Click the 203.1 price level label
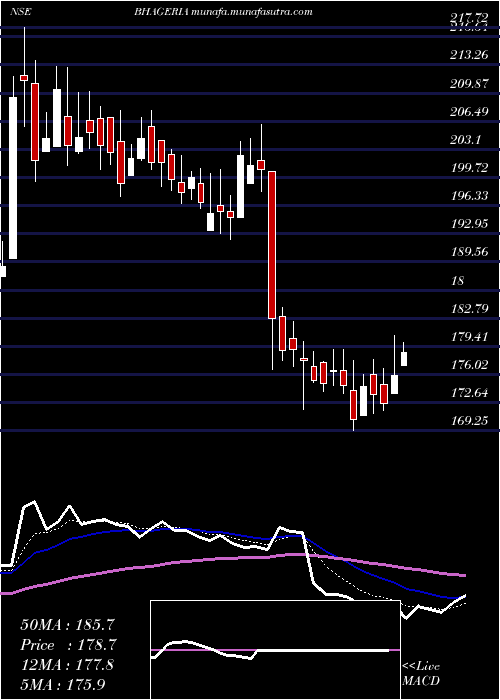Screen dimensions: 500x700 (466, 140)
